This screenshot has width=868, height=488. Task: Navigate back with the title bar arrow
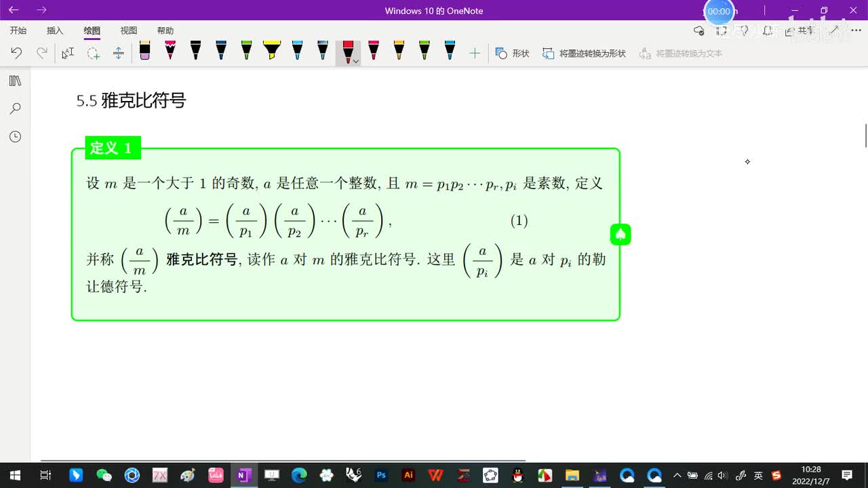point(14,10)
